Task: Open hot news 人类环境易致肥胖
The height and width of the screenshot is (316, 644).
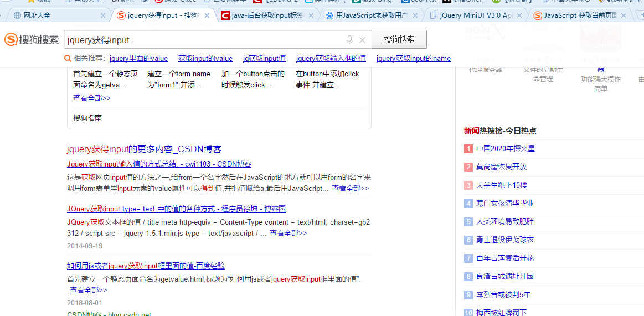Action: pyautogui.click(x=505, y=221)
